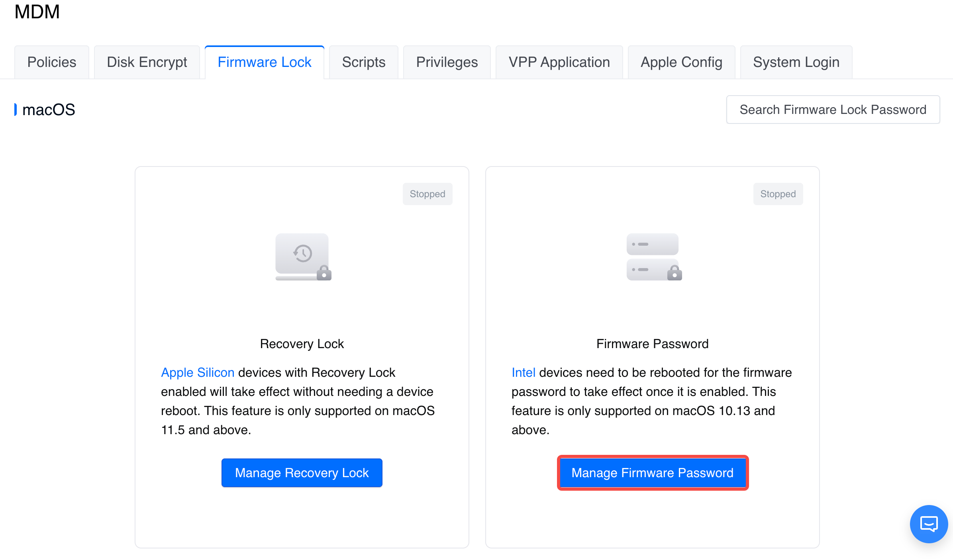The height and width of the screenshot is (560, 953).
Task: Click Manage Firmware Password button
Action: 652,473
